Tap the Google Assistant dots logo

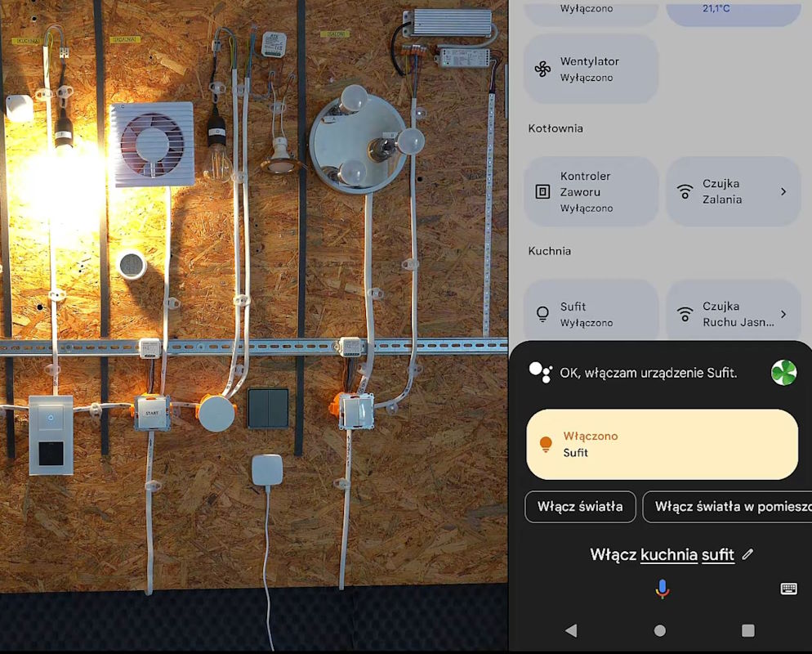coord(540,372)
